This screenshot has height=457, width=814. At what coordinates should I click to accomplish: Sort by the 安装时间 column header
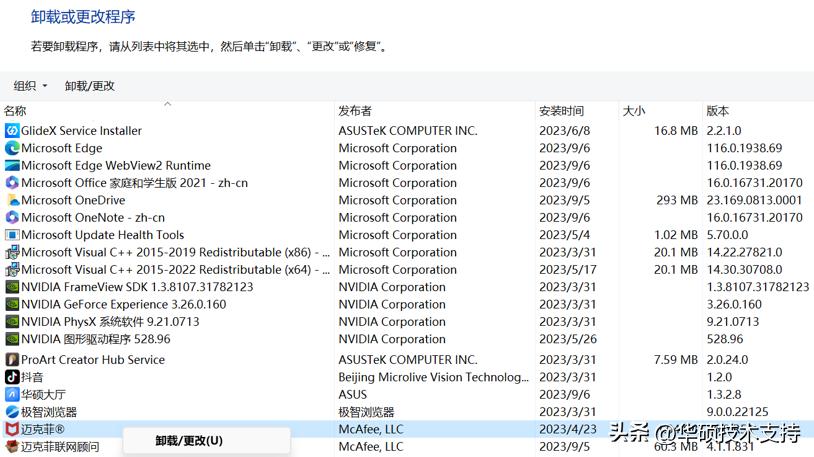click(561, 111)
